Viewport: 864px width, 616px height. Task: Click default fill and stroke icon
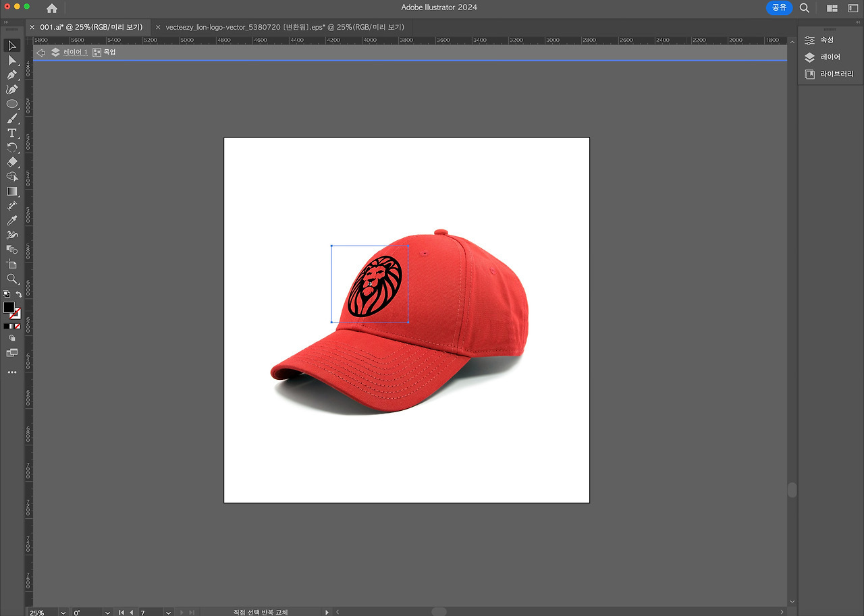click(x=6, y=294)
